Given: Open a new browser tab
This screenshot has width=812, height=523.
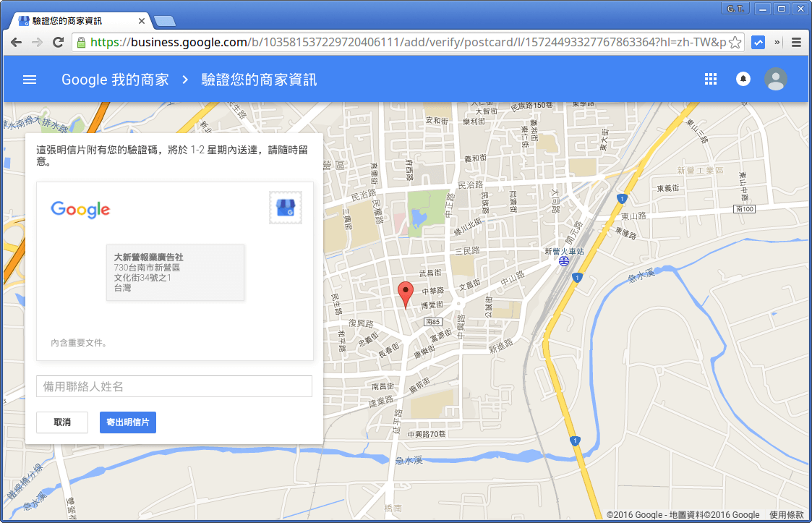Looking at the screenshot, I should pyautogui.click(x=164, y=21).
